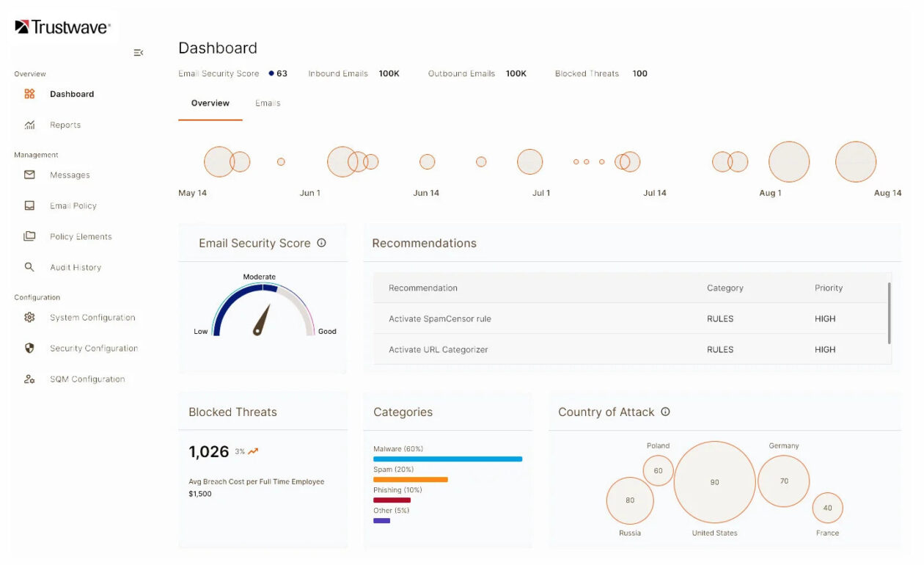Click the Security Configuration shield icon
The height and width of the screenshot is (565, 924).
(29, 349)
